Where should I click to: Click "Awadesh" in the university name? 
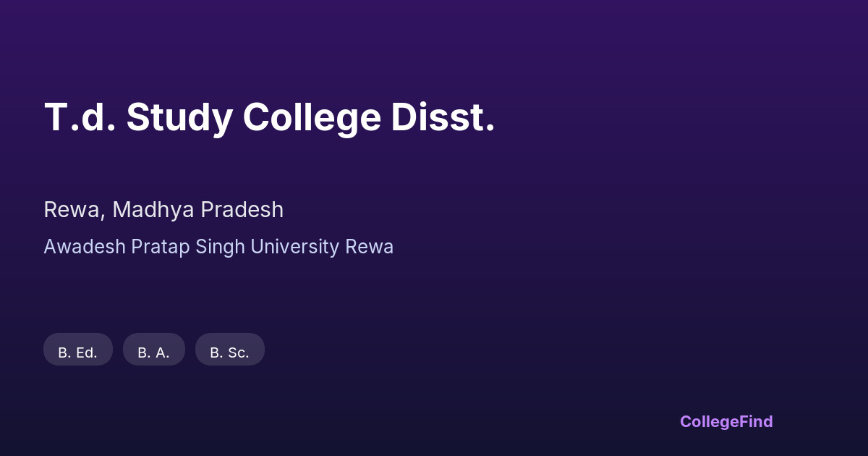(x=85, y=247)
